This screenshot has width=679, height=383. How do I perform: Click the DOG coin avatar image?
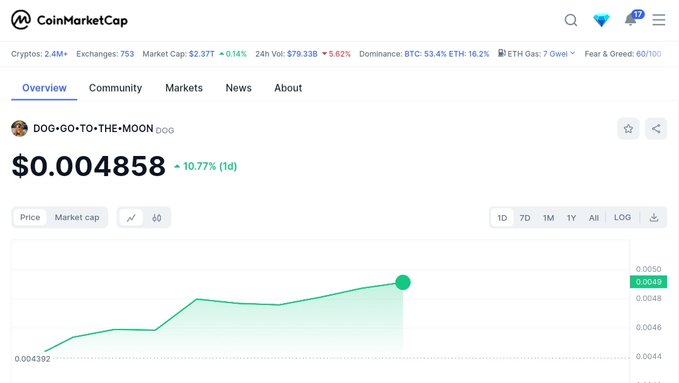coord(19,129)
